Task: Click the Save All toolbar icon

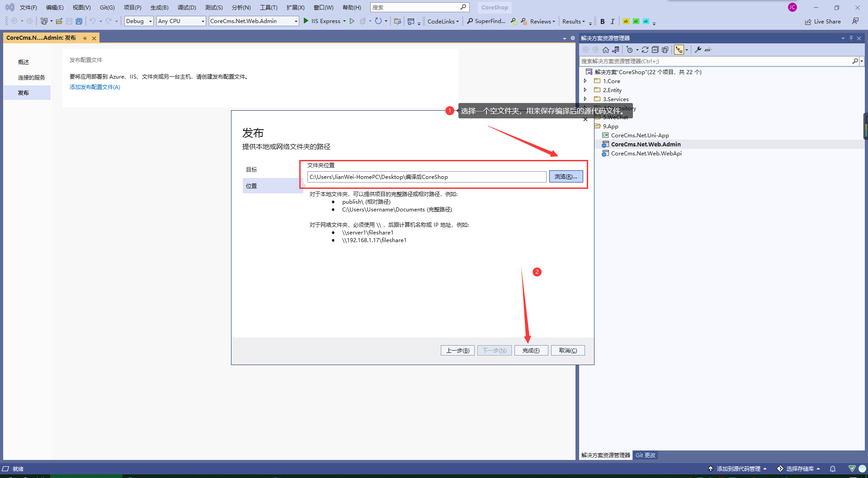Action: 79,21
